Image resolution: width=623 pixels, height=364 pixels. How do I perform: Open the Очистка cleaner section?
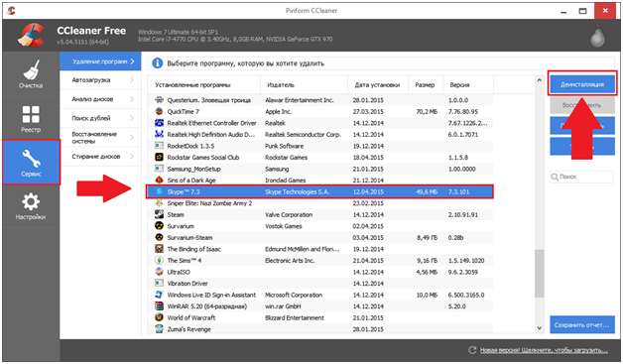click(x=31, y=74)
